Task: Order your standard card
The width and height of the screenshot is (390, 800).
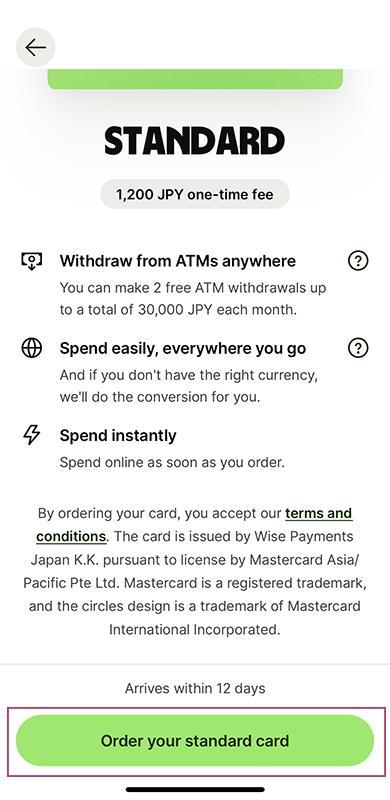Action: point(195,740)
